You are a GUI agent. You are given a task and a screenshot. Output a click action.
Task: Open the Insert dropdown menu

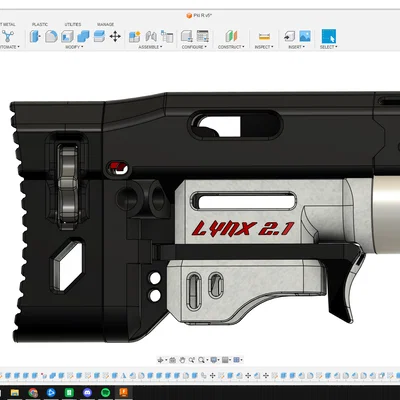(x=296, y=47)
